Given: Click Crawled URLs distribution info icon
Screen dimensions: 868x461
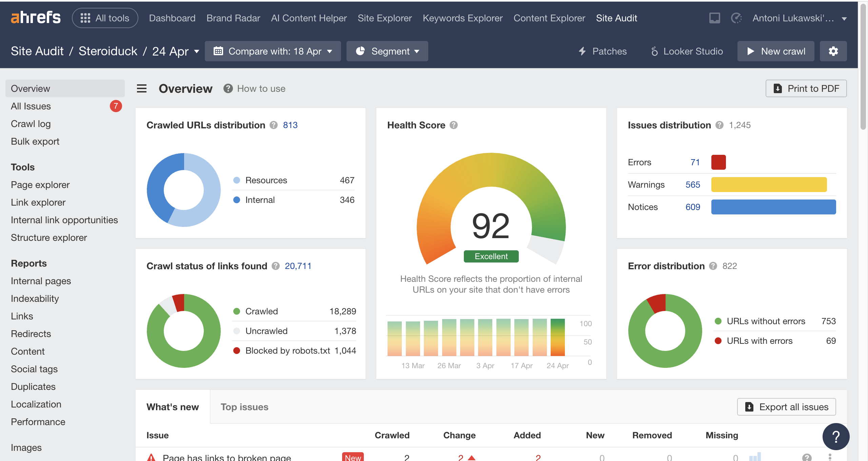Looking at the screenshot, I should (x=274, y=125).
